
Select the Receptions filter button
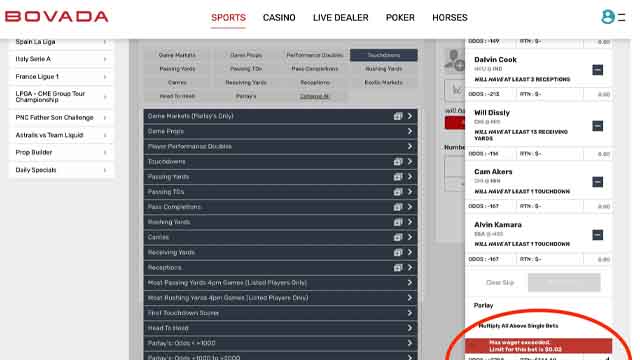[315, 82]
